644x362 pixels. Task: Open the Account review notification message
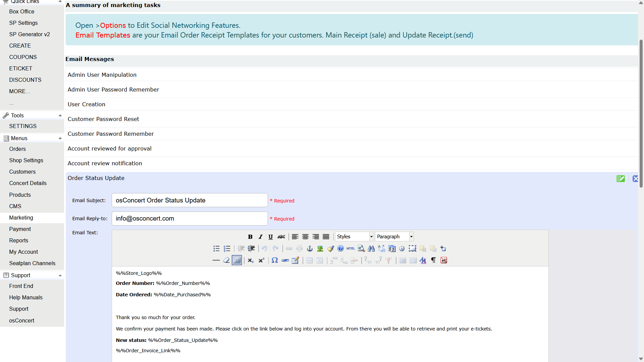105,163
